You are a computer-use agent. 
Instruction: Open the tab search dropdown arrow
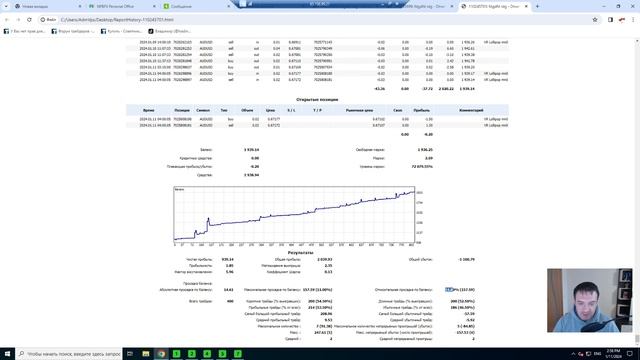6,6
